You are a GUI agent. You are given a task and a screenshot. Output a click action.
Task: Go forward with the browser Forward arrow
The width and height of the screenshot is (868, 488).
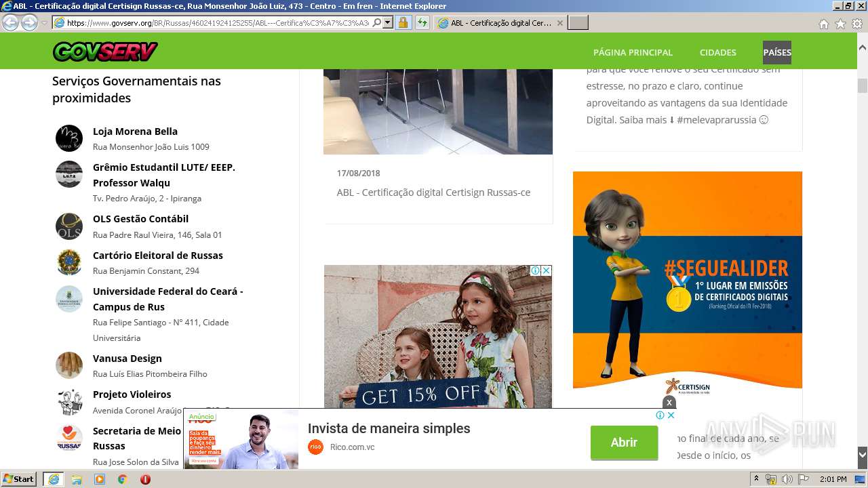[29, 22]
